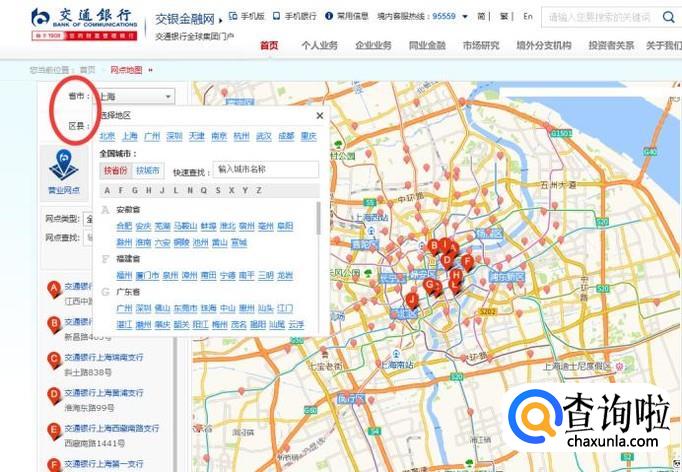
Task: Click the 输入城市名称 quick search field
Action: click(x=266, y=169)
